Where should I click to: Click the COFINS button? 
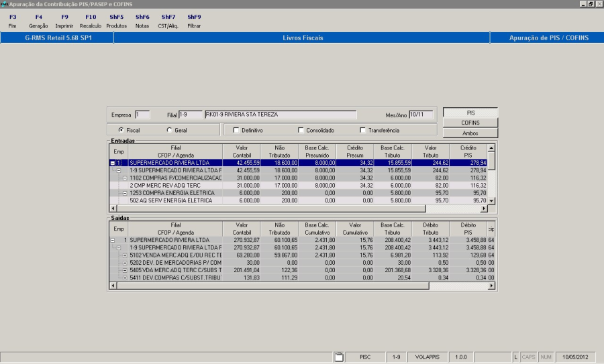470,123
